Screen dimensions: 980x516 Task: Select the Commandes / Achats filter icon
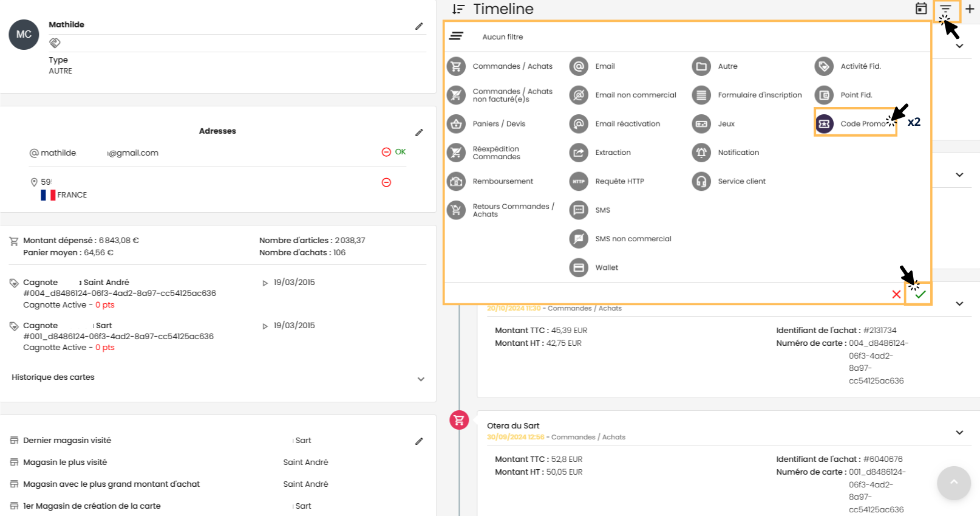[x=456, y=66]
